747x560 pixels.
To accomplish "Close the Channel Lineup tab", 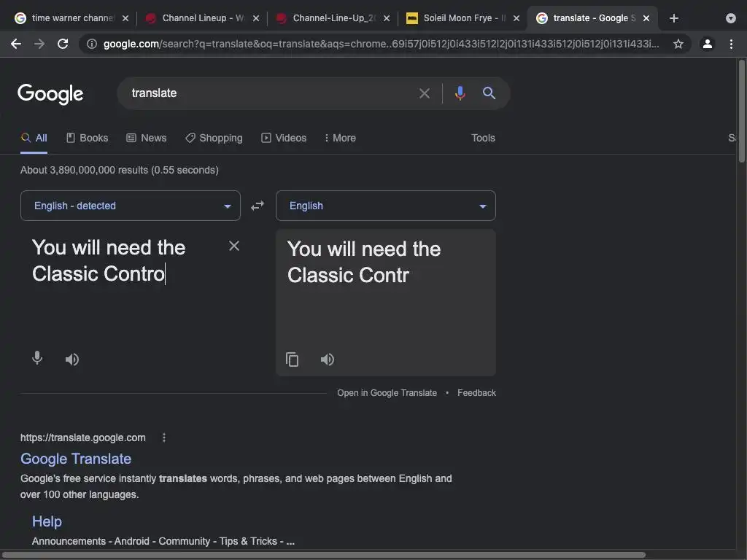I will click(256, 18).
